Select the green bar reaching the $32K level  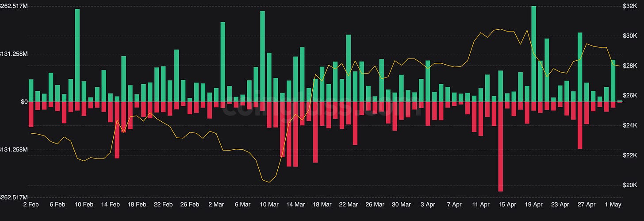click(533, 54)
